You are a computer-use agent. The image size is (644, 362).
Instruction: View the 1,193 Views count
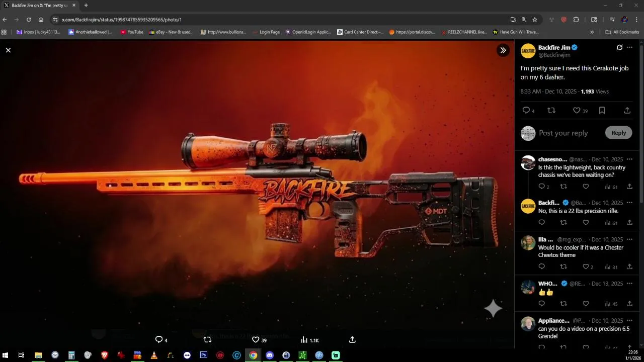595,92
